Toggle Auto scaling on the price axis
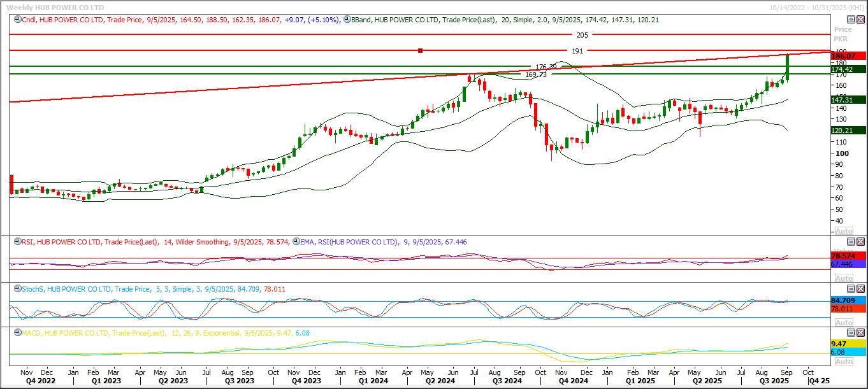This screenshot has height=389, width=868. [x=843, y=230]
